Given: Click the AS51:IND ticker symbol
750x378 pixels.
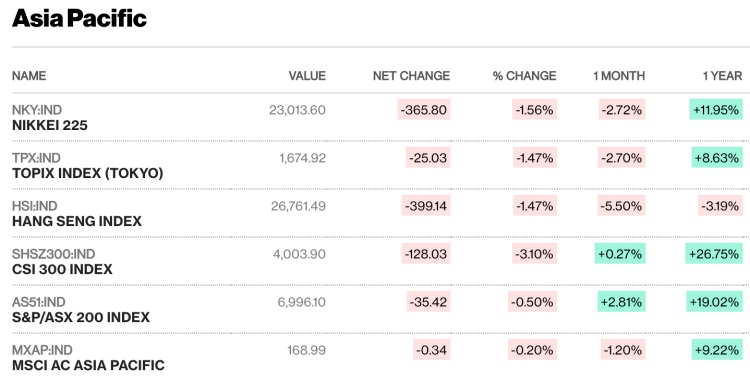Looking at the screenshot, I should click(x=39, y=302).
